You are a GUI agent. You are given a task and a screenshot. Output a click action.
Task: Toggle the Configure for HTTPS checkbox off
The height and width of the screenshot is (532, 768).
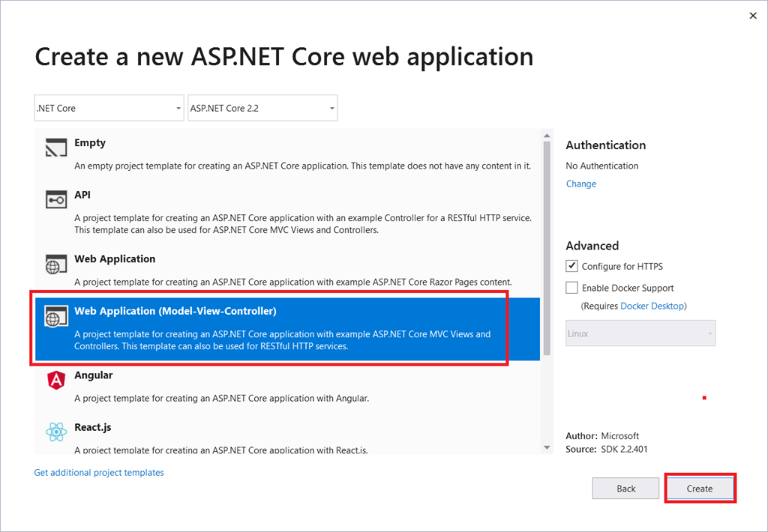[x=571, y=265]
